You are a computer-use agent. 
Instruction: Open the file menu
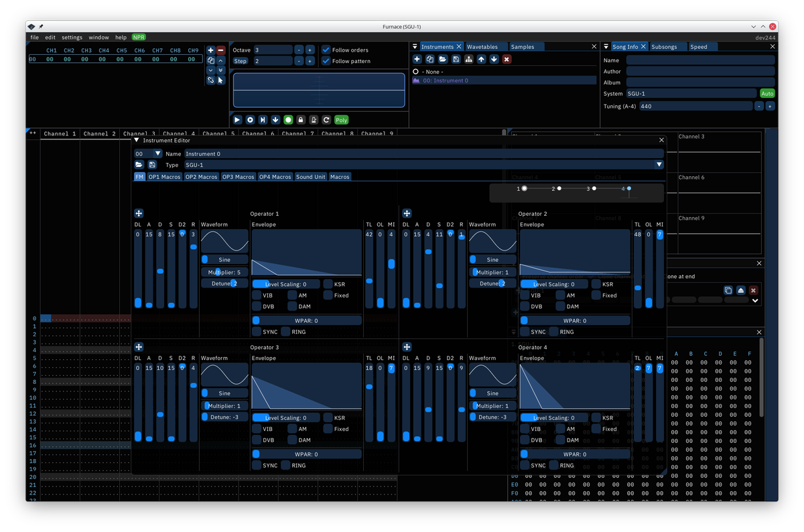35,38
